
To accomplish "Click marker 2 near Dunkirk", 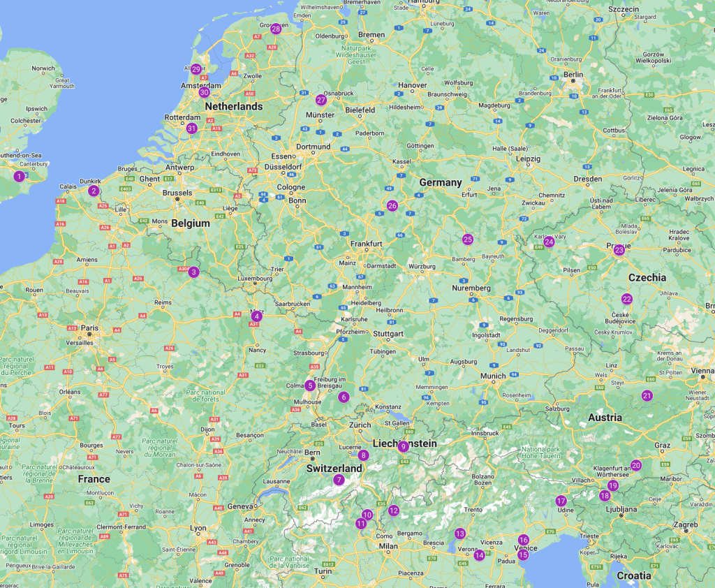I will (x=94, y=191).
